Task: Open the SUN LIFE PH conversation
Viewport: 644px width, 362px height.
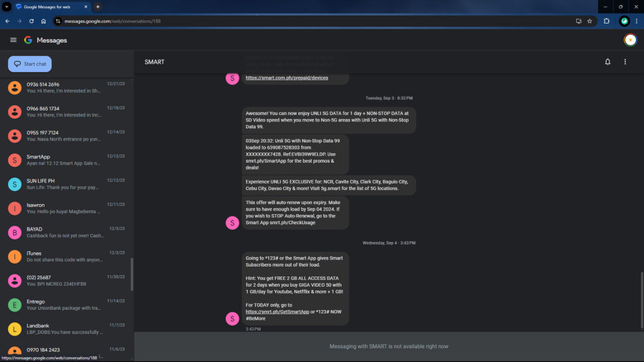Action: [66, 184]
